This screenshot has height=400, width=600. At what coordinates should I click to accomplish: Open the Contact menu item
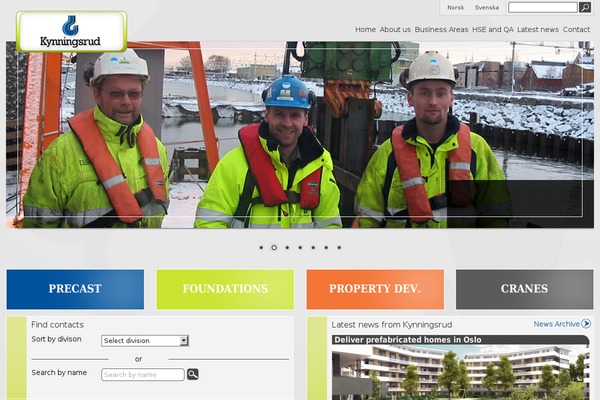576,29
